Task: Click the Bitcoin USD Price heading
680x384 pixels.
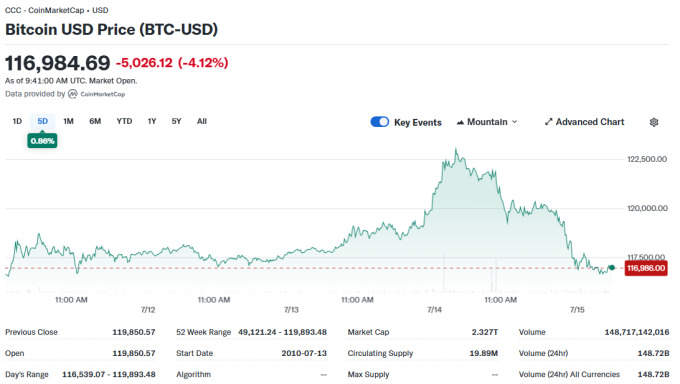Action: pyautogui.click(x=111, y=30)
